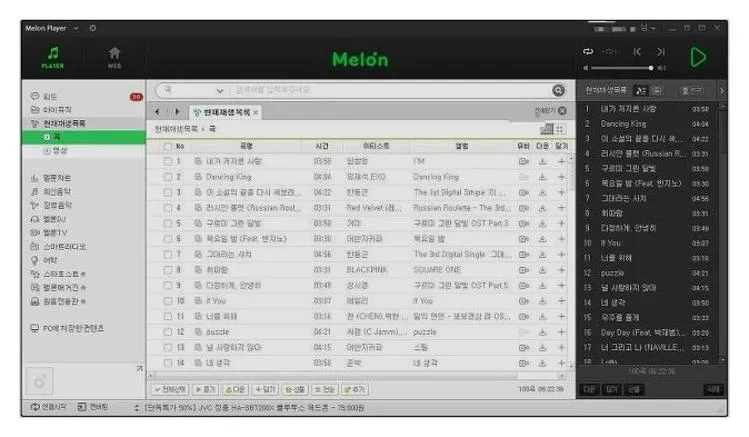Toggle shuffle mode in the player controls
This screenshot has height=437, width=749.
tap(610, 52)
